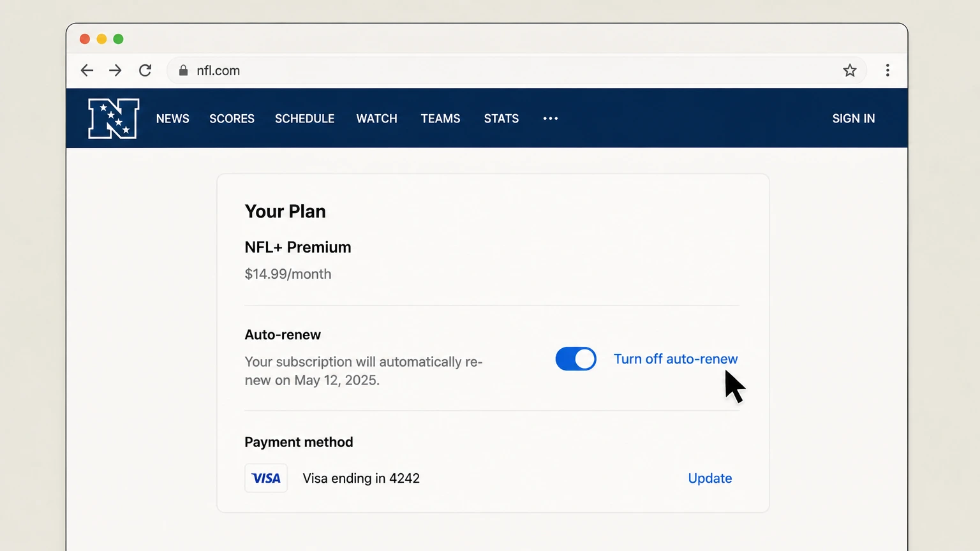This screenshot has height=551, width=980.
Task: Click the $14.99/month price text
Action: click(x=288, y=274)
